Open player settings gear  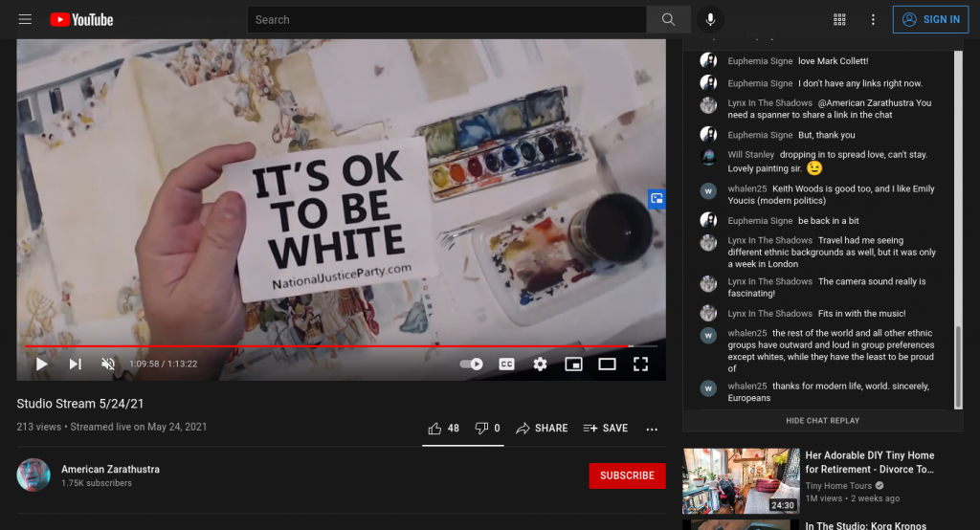point(540,364)
